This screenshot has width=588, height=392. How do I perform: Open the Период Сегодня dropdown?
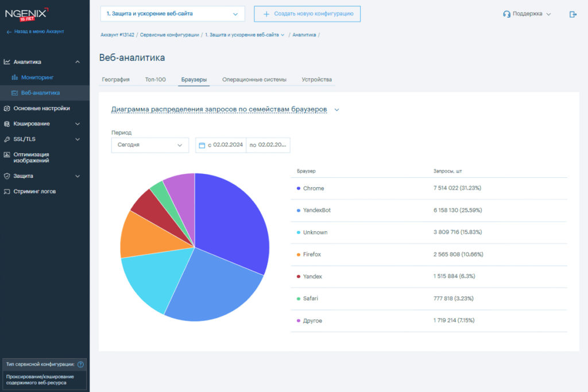tap(150, 145)
